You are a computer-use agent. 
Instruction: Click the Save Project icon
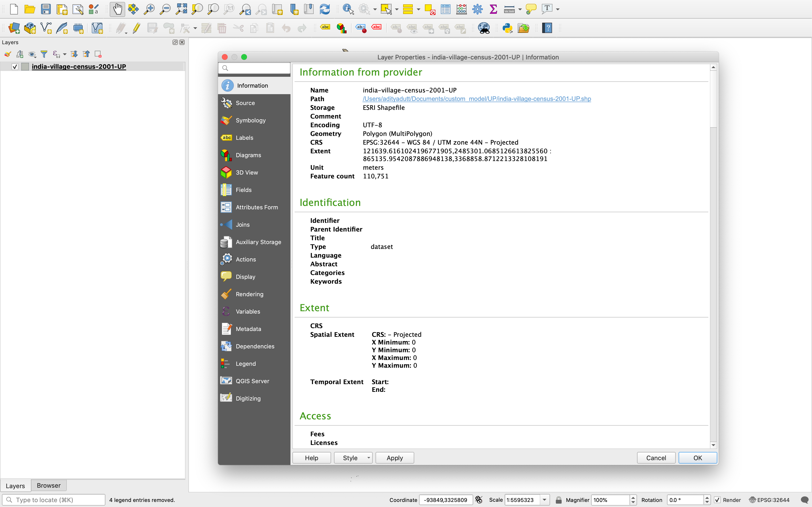46,9
